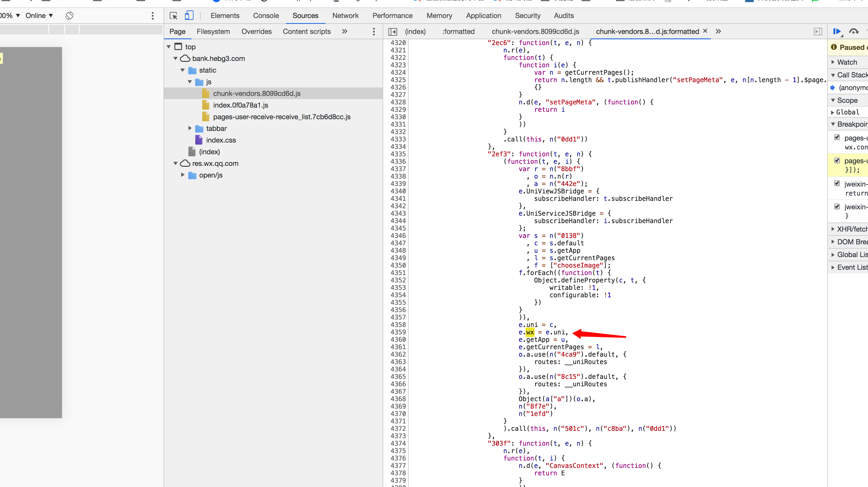Open the device toolbar three-dot menu
This screenshot has height=487, width=868.
153,16
